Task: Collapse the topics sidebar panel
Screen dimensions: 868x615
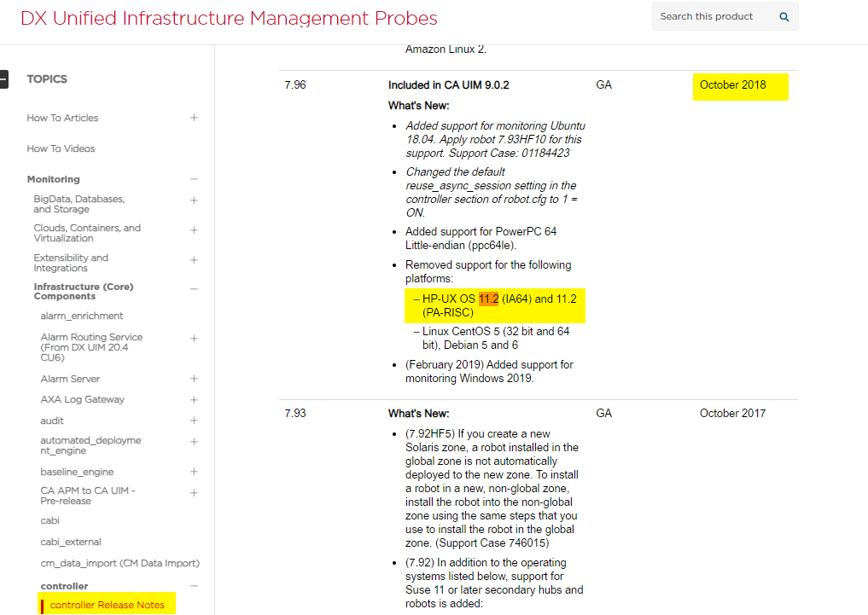Action: click(3, 79)
